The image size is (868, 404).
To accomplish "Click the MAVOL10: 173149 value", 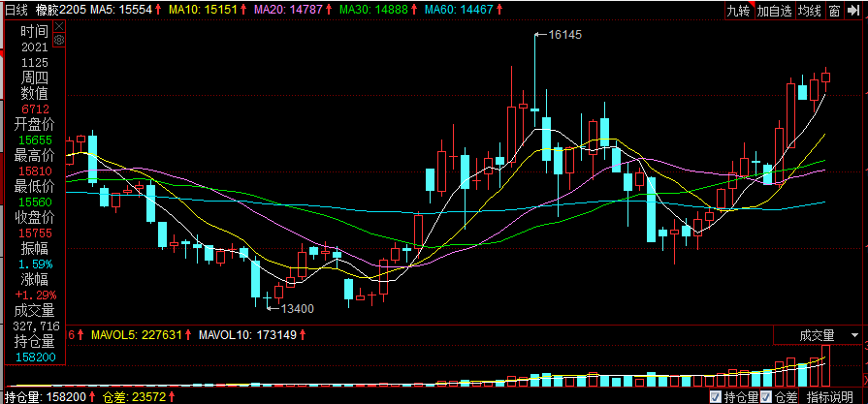I will coord(247,334).
